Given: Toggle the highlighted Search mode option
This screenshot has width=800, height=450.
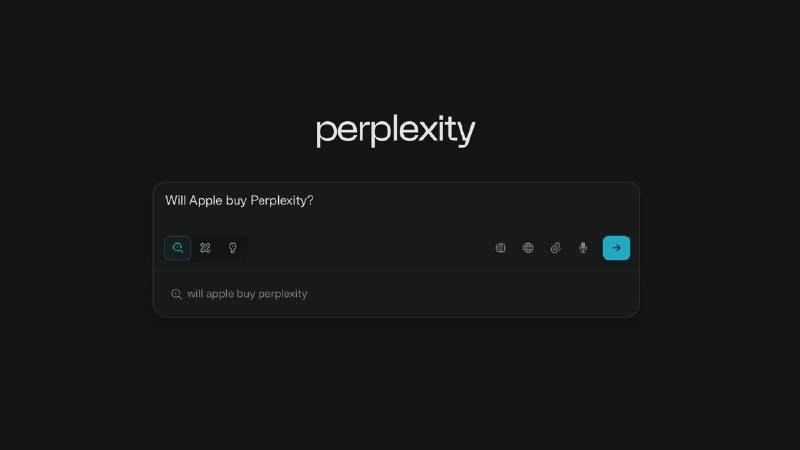Looking at the screenshot, I should (x=178, y=248).
